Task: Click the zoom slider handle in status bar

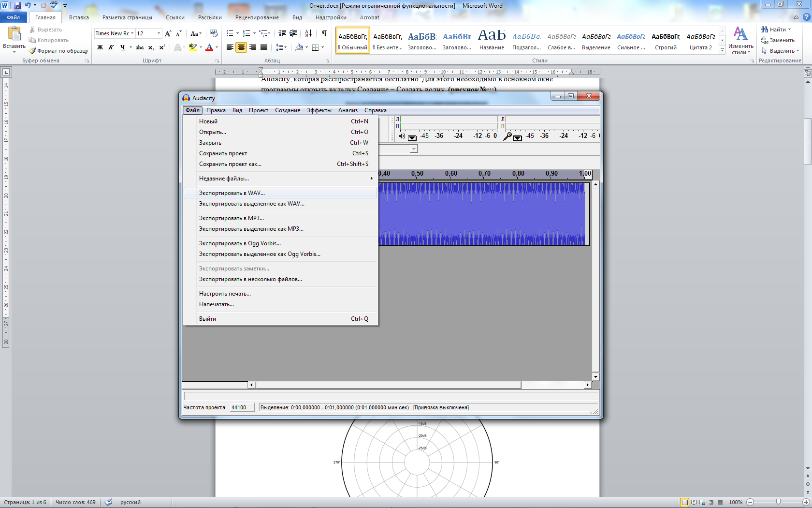Action: [x=778, y=502]
